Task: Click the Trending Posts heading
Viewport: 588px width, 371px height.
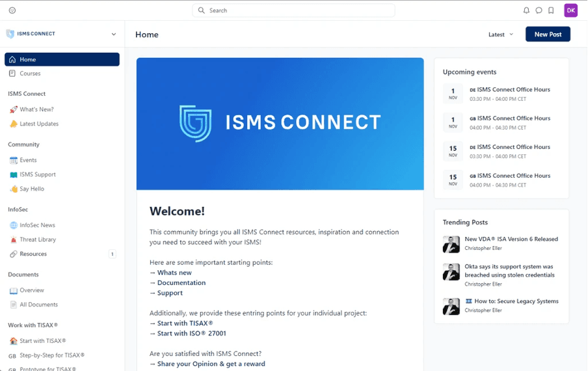Action: point(465,223)
